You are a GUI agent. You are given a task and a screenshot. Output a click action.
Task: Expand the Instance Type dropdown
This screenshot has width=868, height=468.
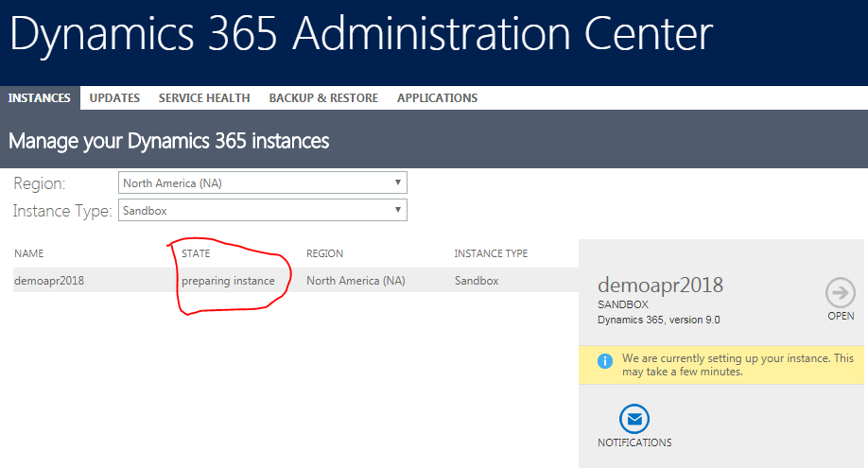click(x=263, y=210)
